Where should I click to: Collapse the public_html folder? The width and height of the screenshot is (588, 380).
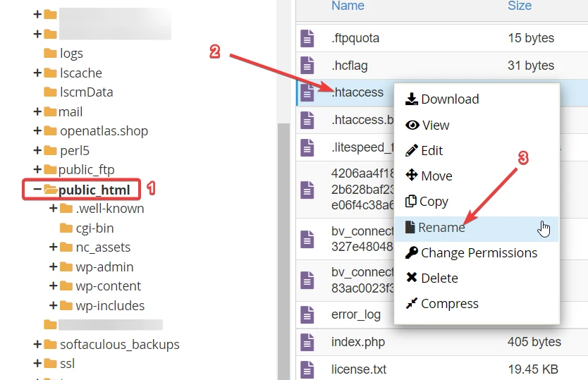37,189
